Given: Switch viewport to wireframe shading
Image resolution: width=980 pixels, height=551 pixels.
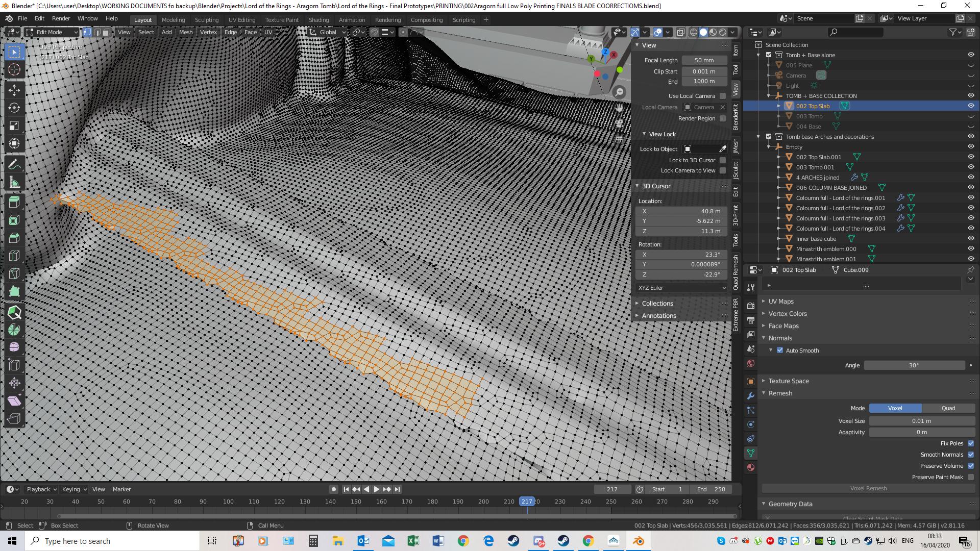Looking at the screenshot, I should point(694,32).
